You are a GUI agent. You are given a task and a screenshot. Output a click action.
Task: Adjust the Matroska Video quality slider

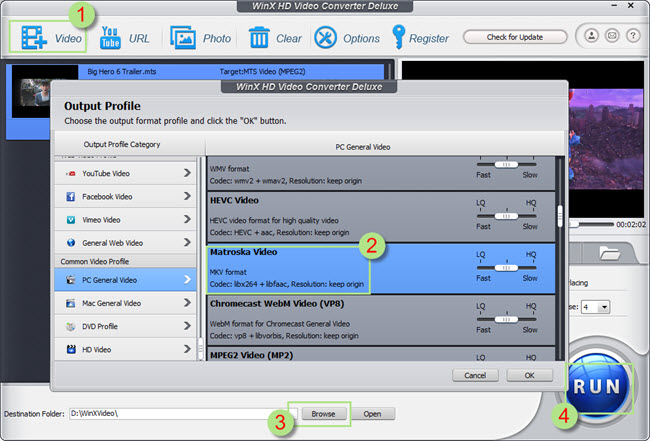point(506,268)
